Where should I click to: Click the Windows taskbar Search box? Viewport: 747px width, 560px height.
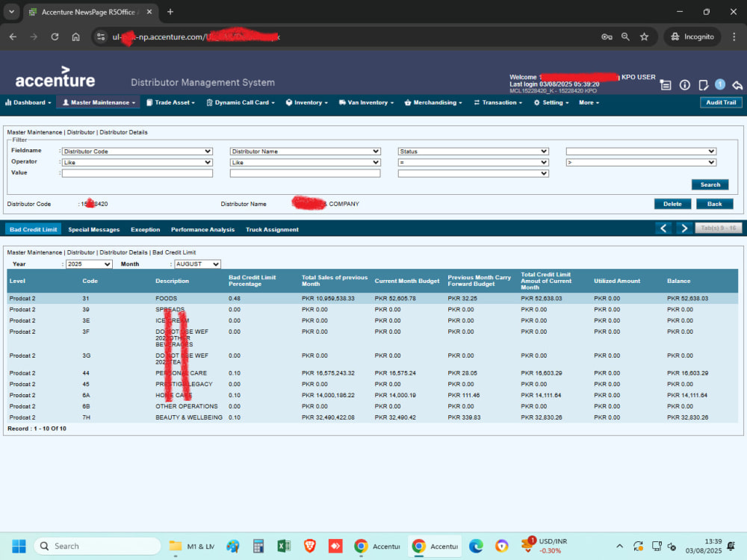pos(97,547)
